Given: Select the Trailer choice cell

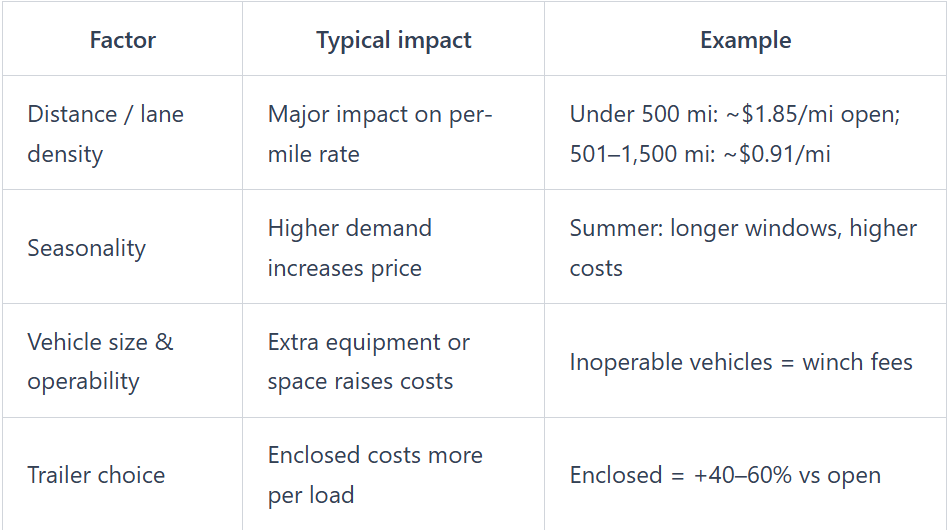Looking at the screenshot, I should pyautogui.click(x=96, y=475).
